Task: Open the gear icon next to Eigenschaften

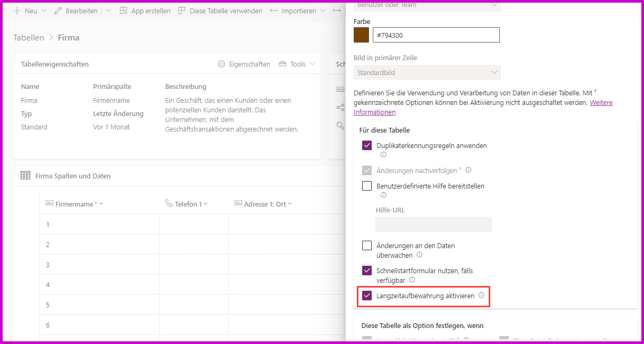Action: 221,63
